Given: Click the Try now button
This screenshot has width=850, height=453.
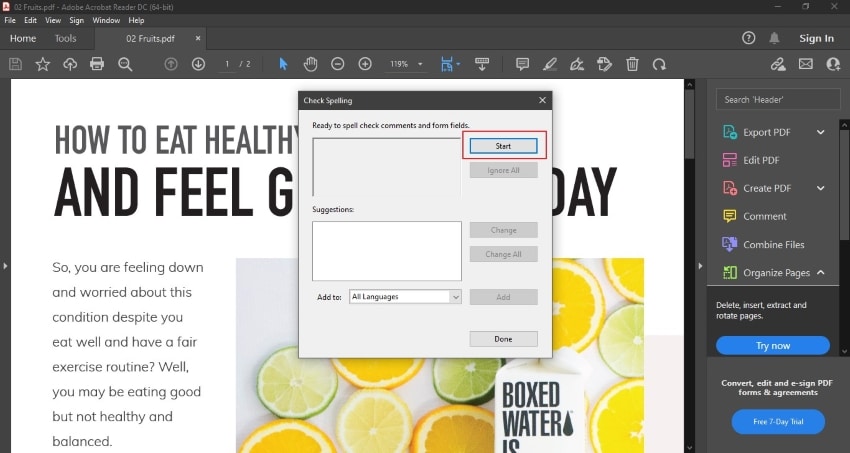Looking at the screenshot, I should pos(773,346).
